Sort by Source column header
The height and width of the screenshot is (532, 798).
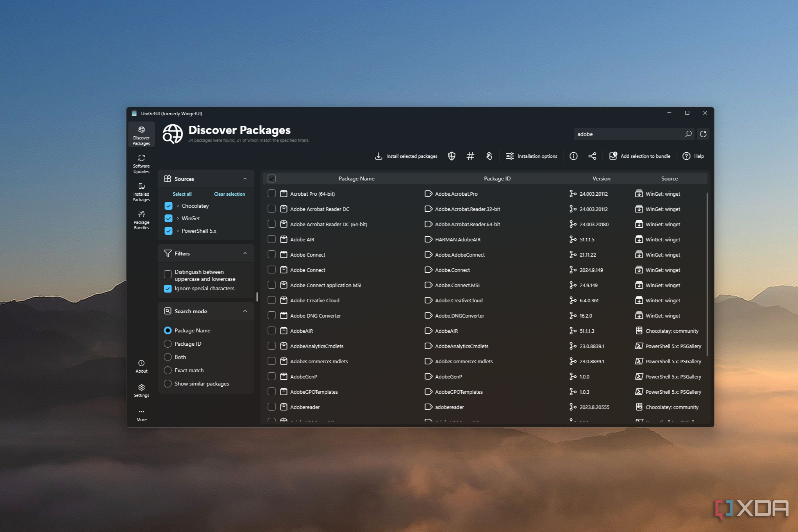[669, 179]
